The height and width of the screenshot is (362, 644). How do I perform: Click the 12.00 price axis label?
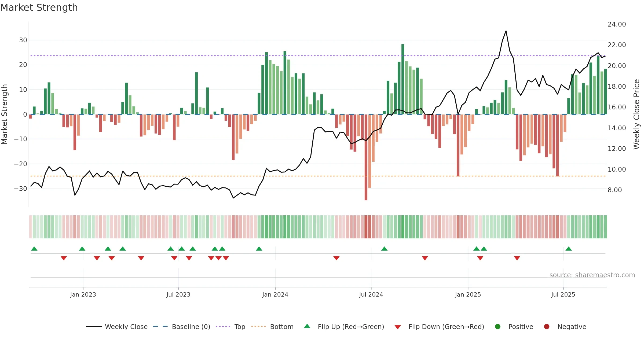(x=617, y=149)
